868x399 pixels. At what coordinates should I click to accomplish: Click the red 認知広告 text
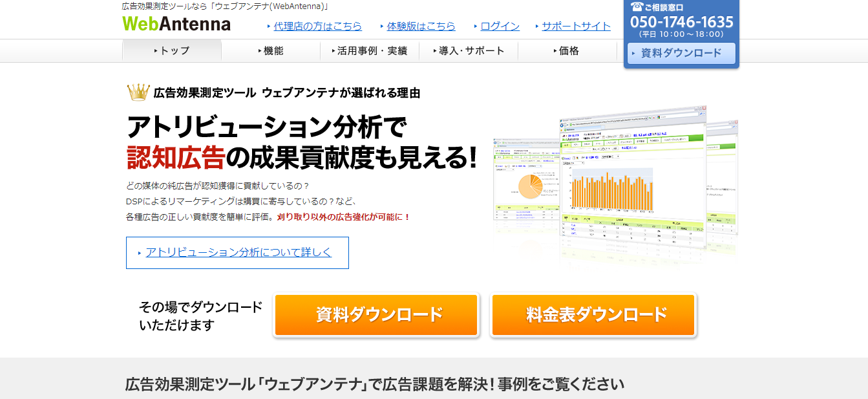(176, 157)
